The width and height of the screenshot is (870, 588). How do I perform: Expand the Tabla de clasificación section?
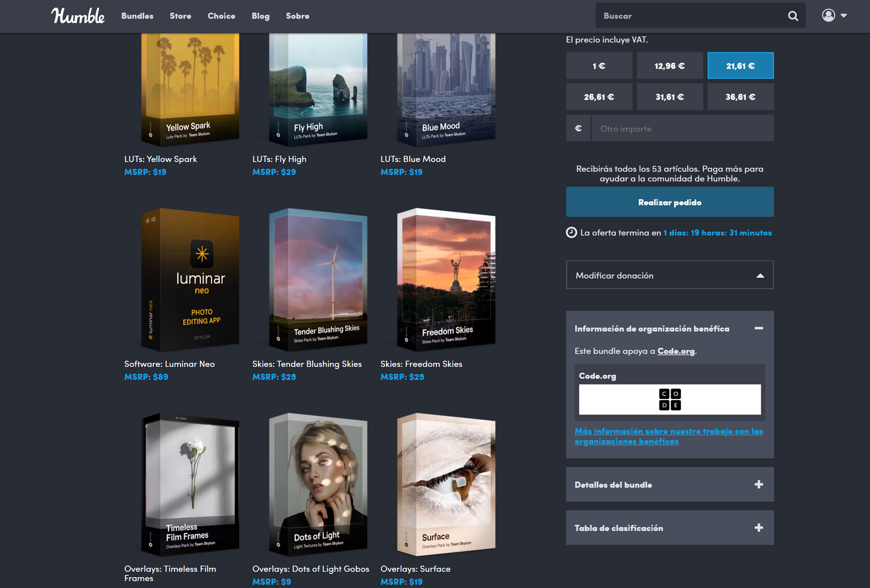[619, 528]
